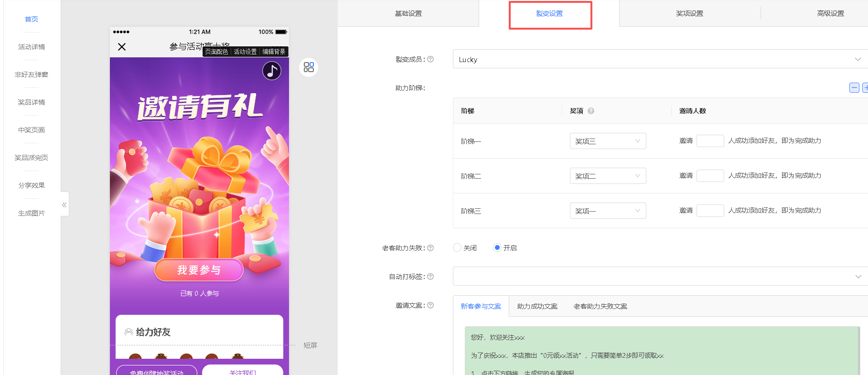Switch to the 助力成功文案 tab
868x375 pixels.
point(537,306)
